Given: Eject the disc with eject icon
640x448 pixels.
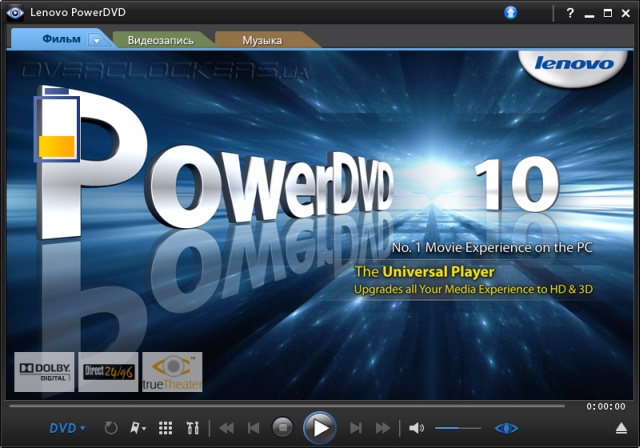Looking at the screenshot, I should coord(621,428).
